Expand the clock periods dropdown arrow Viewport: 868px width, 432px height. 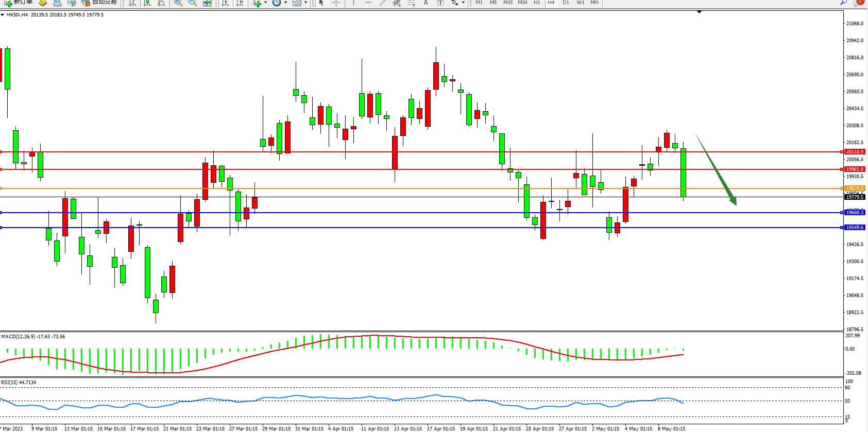(285, 3)
